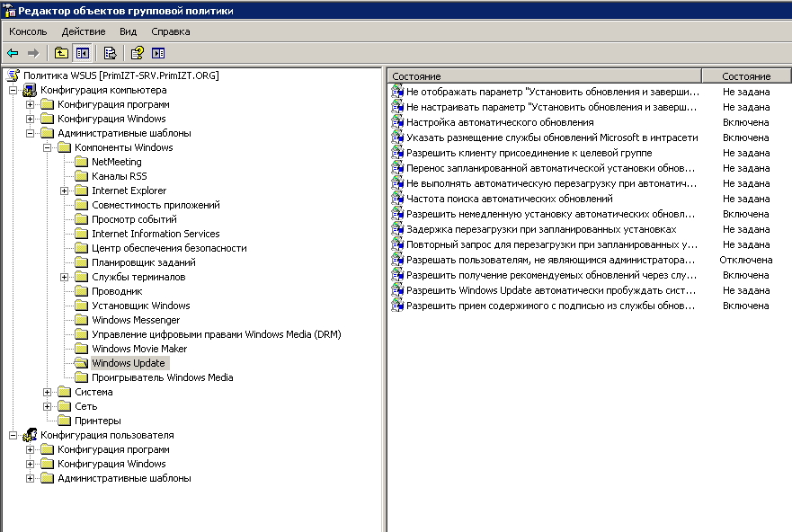Screen dimensions: 792x532
Task: Click the Help toolbar icon
Action: click(x=137, y=53)
